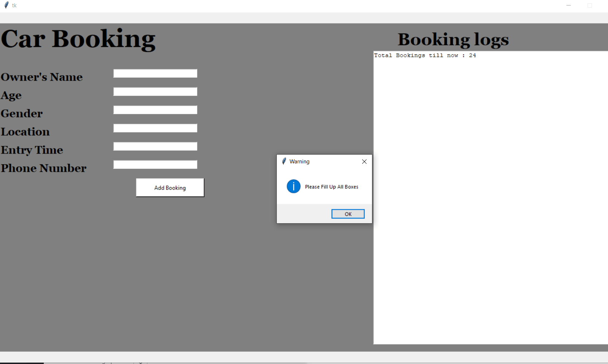
Task: Click inside the Age entry box
Action: pyautogui.click(x=155, y=92)
